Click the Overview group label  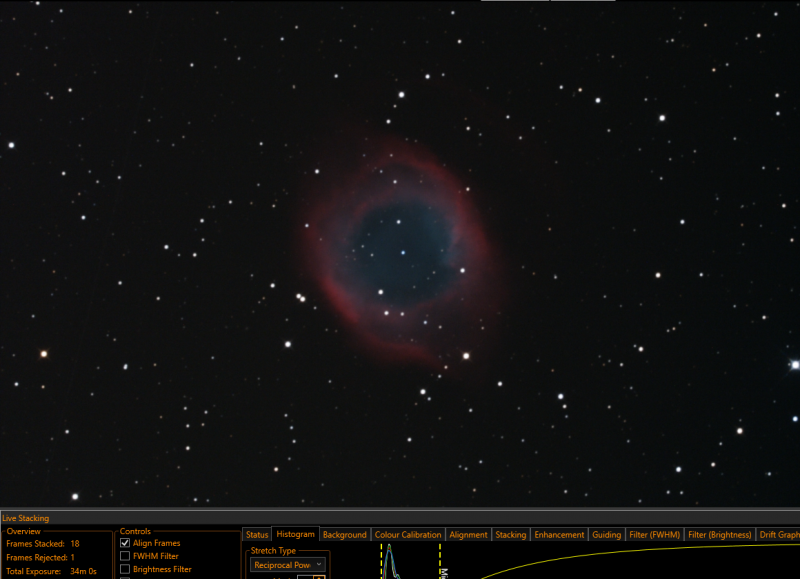pyautogui.click(x=23, y=531)
